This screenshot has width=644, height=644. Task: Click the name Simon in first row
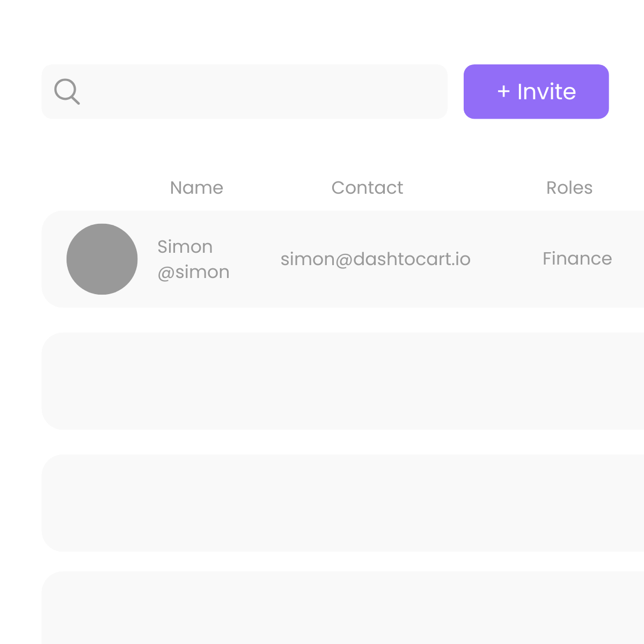pyautogui.click(x=185, y=247)
